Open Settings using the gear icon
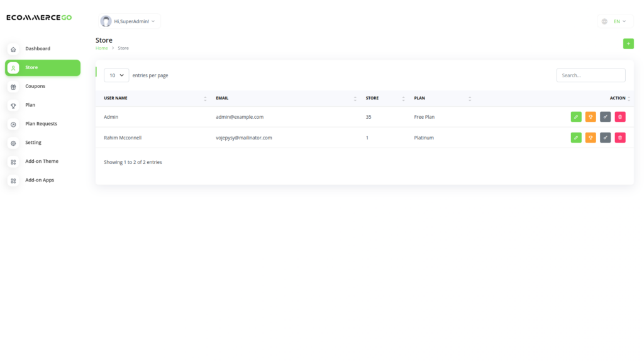This screenshot has height=362, width=644. pyautogui.click(x=13, y=143)
